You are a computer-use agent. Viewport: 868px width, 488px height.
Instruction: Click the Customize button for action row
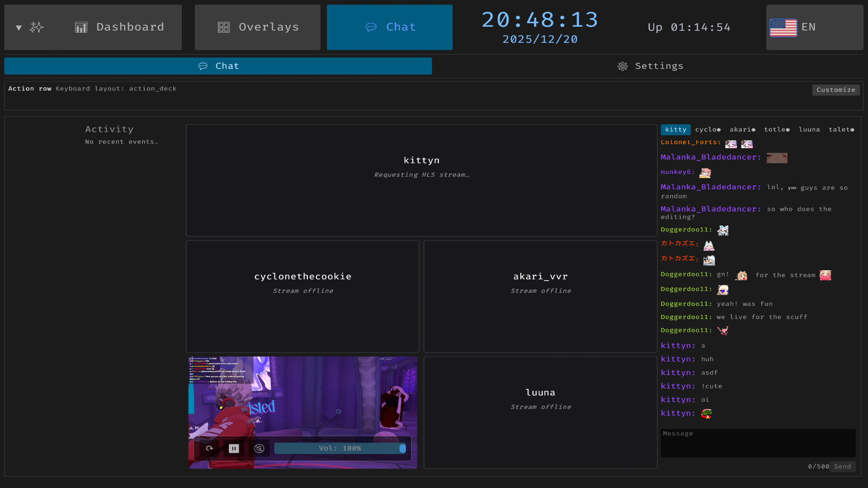[x=835, y=90]
